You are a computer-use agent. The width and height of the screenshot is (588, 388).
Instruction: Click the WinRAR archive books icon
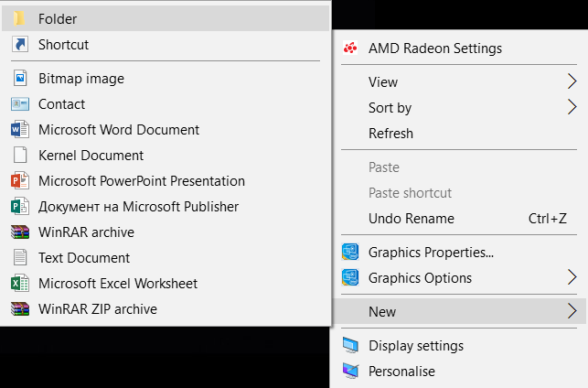point(20,232)
